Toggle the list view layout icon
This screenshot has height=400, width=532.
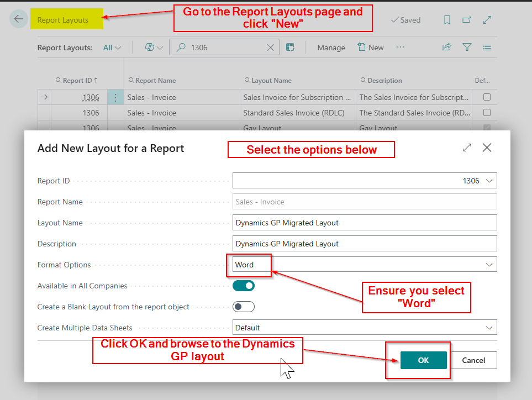487,48
